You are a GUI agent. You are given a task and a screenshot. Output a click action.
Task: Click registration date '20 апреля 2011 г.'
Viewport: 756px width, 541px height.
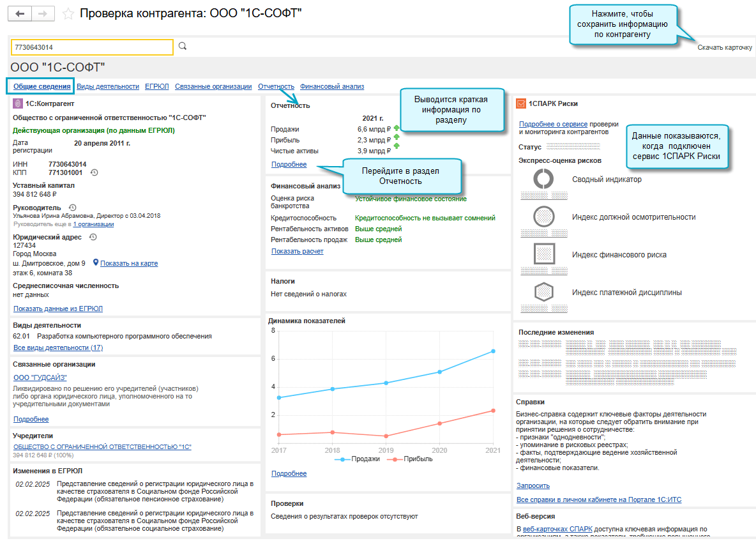coord(102,143)
